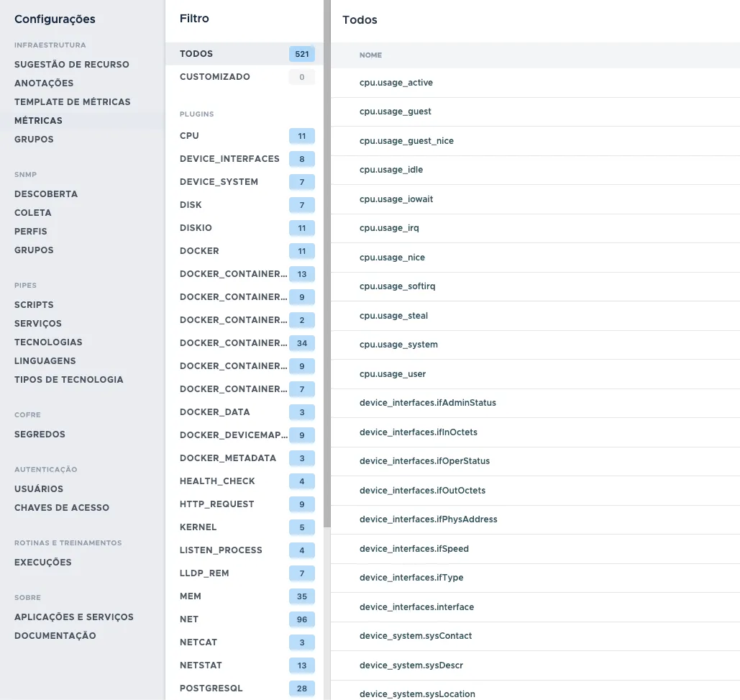Open the device_system.sysContact metric
Image resolution: width=740 pixels, height=700 pixels.
pyautogui.click(x=535, y=636)
